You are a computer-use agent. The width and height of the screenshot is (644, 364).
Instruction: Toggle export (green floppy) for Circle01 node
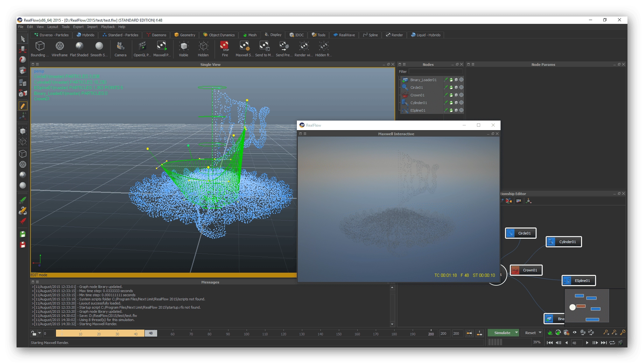[x=451, y=87]
